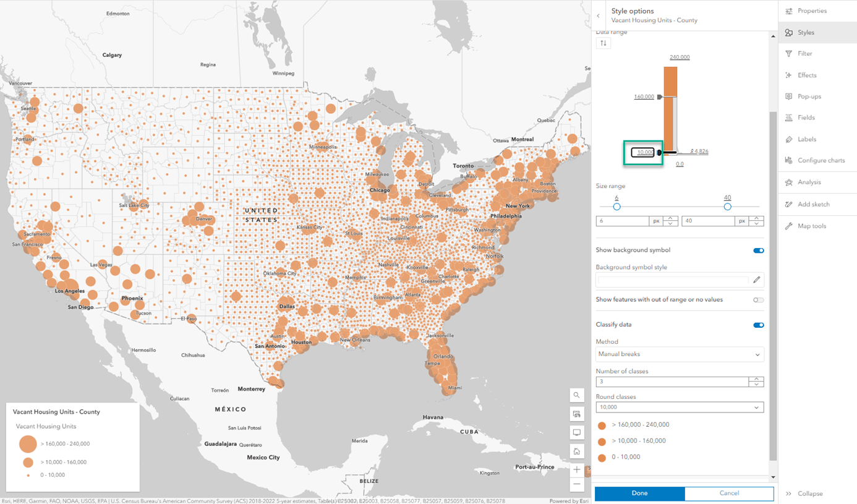Image resolution: width=857 pixels, height=504 pixels.
Task: Click the Guadalajara map label
Action: 221,444
